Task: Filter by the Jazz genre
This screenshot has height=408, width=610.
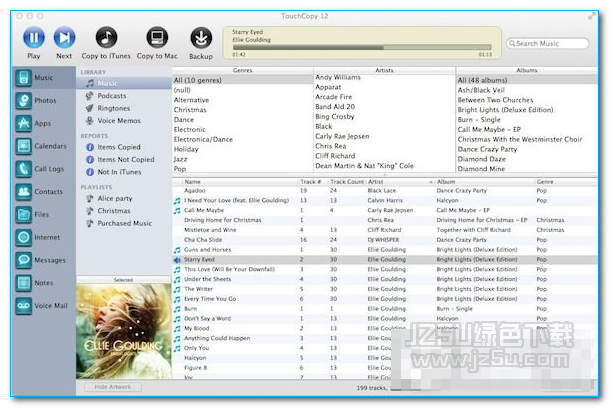Action: [243, 159]
